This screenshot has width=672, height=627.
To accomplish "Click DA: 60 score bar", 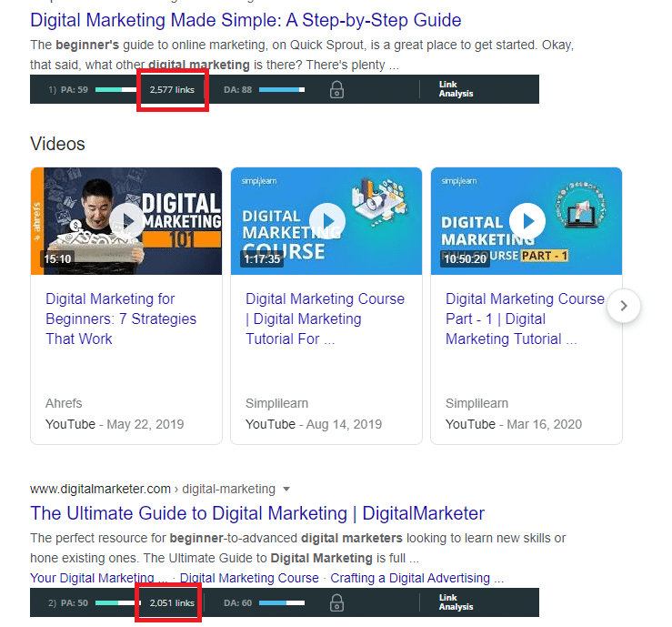I will coord(282,602).
